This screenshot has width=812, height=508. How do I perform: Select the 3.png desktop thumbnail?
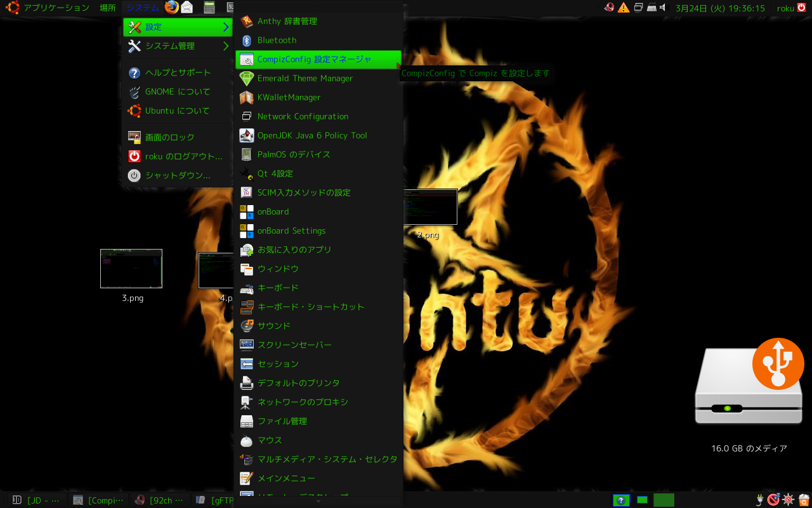(x=131, y=269)
